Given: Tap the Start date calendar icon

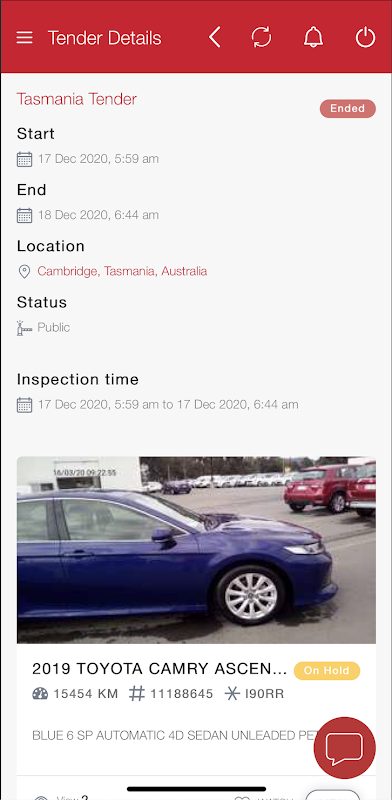Looking at the screenshot, I should click(x=24, y=159).
